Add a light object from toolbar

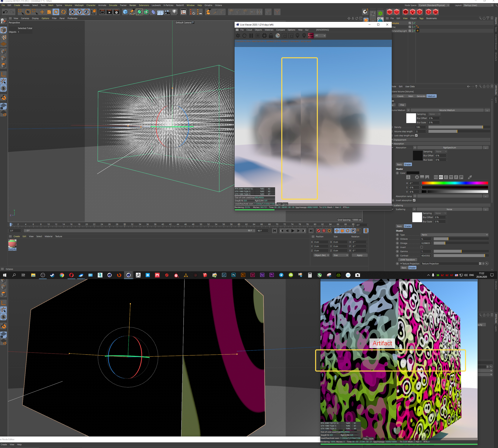click(175, 12)
